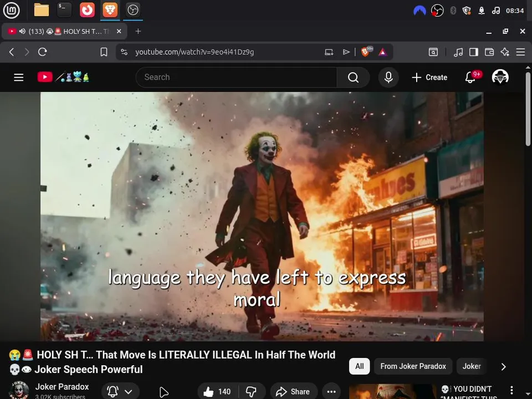The width and height of the screenshot is (532, 399).
Task: Open the YOU DIDN'T recommended video thumbnail
Action: pos(392,392)
